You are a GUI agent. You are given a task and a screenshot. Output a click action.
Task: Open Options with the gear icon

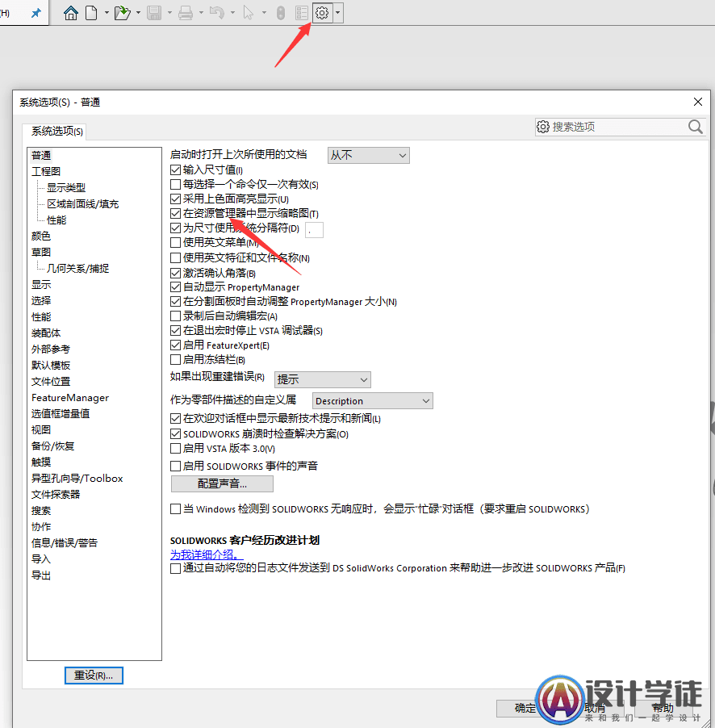(322, 13)
